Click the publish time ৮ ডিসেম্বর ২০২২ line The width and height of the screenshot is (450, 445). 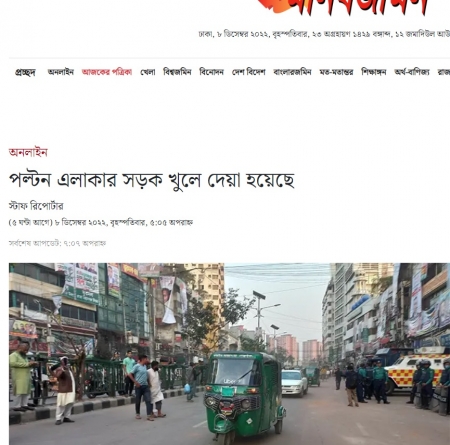coord(101,222)
